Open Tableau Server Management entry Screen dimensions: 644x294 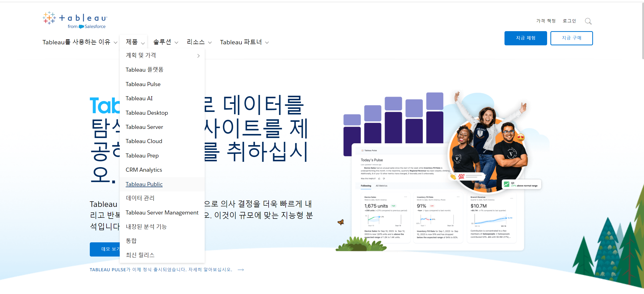point(162,212)
